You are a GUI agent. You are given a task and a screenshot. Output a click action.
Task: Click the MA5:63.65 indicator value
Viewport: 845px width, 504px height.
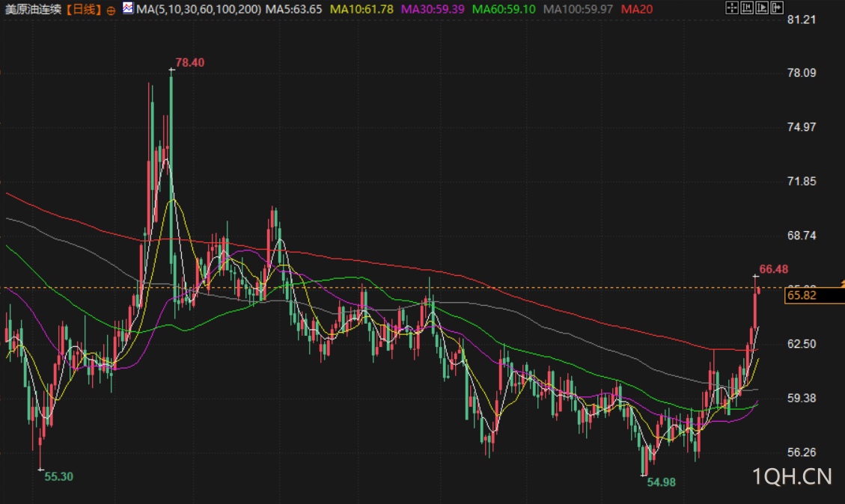pos(293,9)
